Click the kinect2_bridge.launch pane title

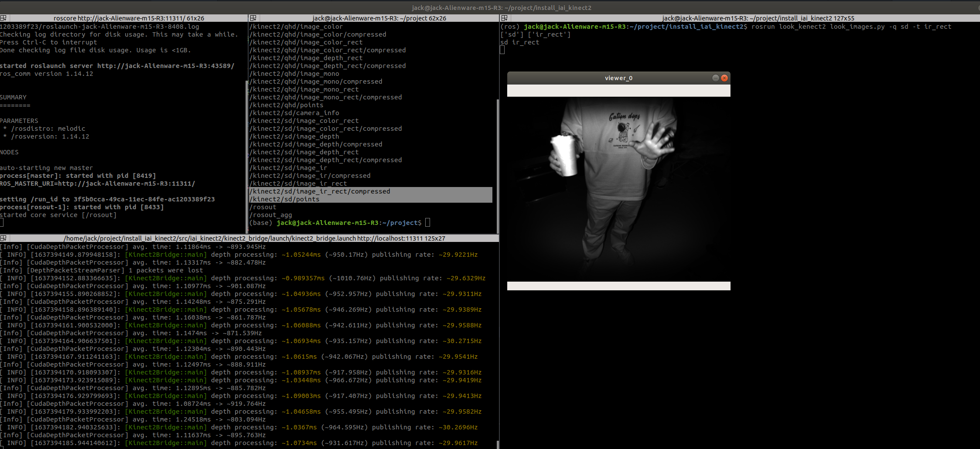(x=254, y=238)
